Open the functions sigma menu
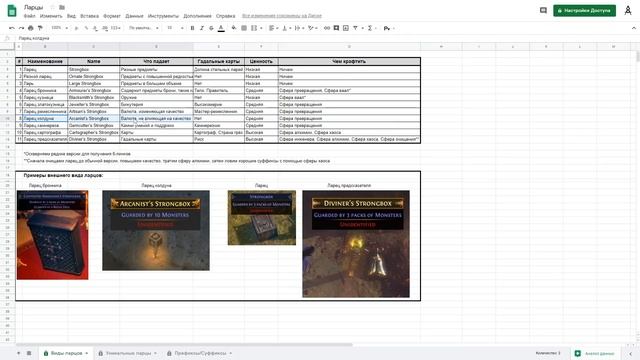This screenshot has width=640, height=360. coord(371,28)
